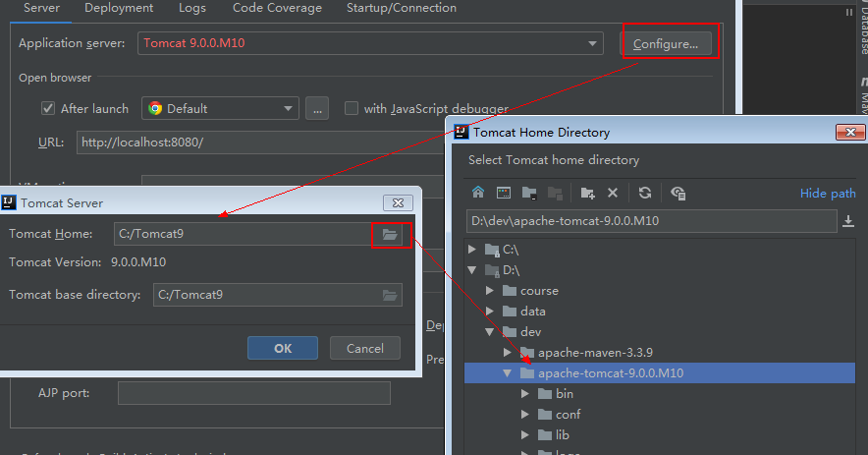Toggle show hidden files and directories

678,193
